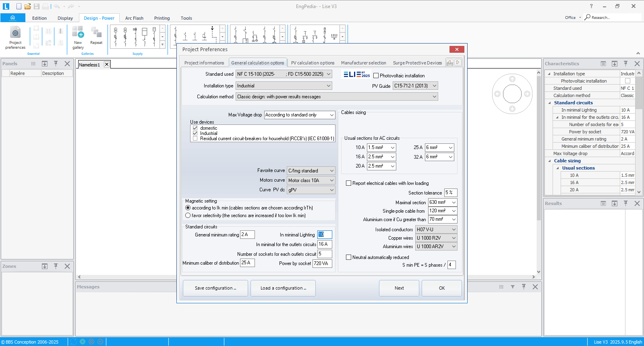Switch to the PV calculation options tab
This screenshot has height=346, width=644.
313,63
